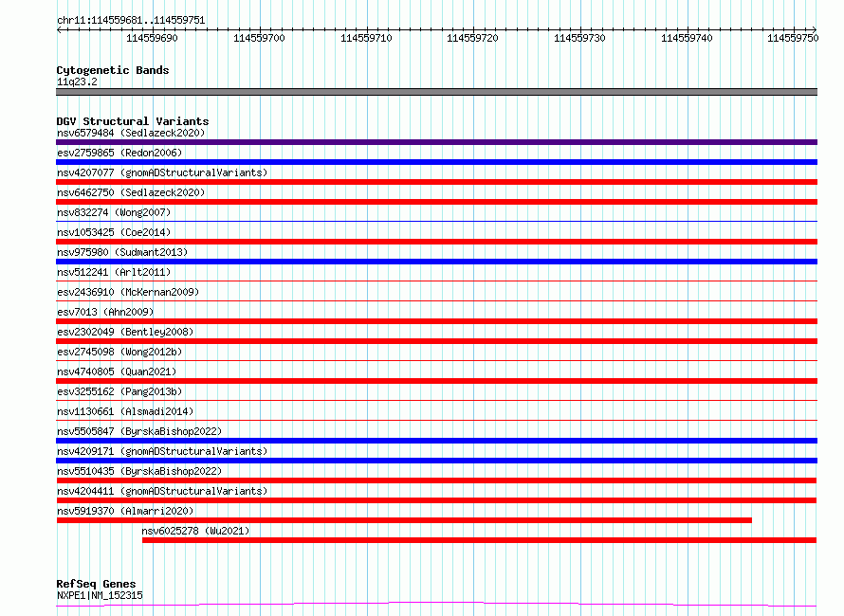Click the gray 11q23.2 cytoband bar
Image resolution: width=844 pixels, height=616 pixels.
click(x=436, y=92)
